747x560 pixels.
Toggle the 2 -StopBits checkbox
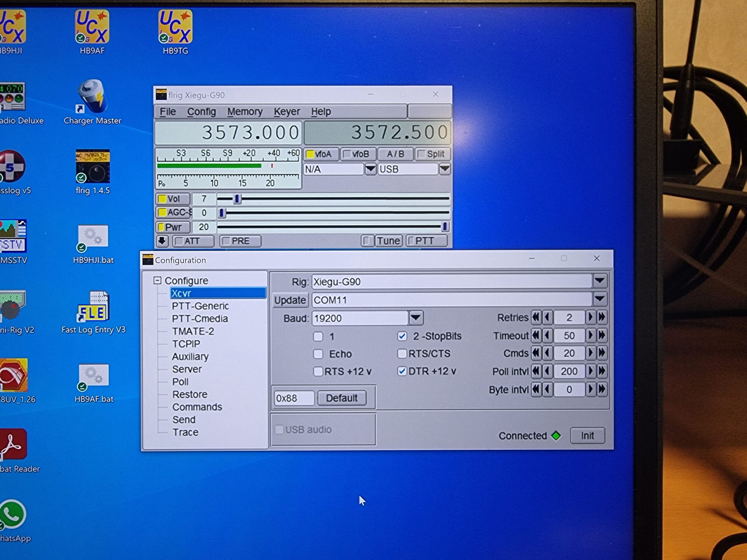pos(402,336)
